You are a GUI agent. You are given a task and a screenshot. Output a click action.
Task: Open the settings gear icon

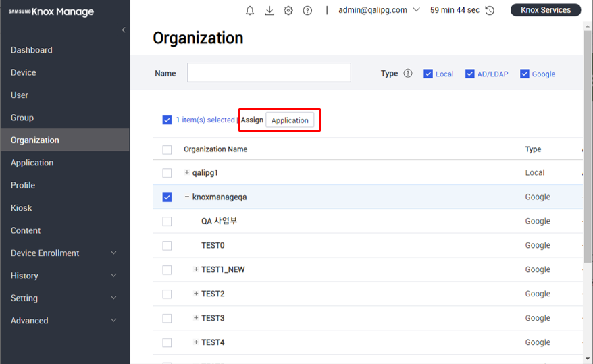point(288,10)
